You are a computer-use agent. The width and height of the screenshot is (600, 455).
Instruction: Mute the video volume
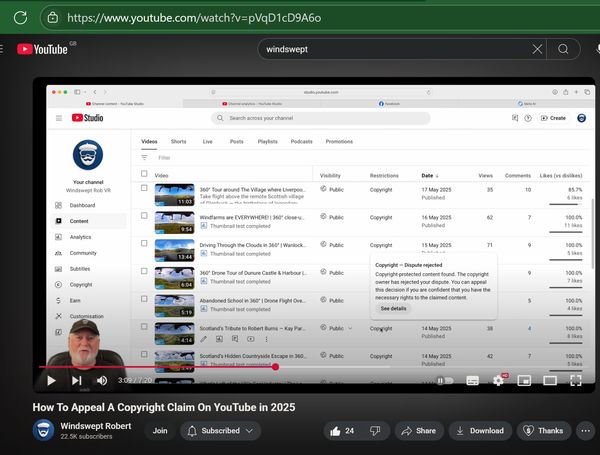(102, 380)
